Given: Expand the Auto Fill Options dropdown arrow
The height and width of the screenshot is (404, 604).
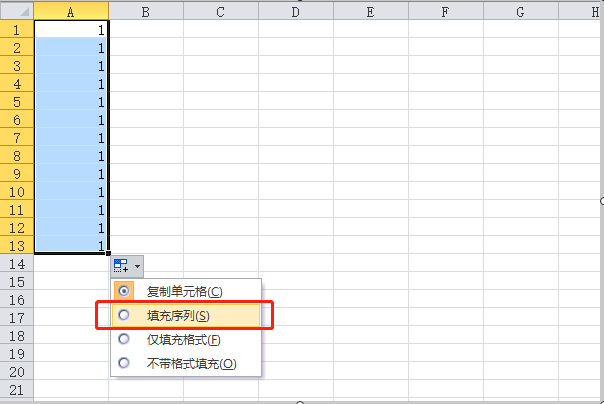Looking at the screenshot, I should pos(137,266).
